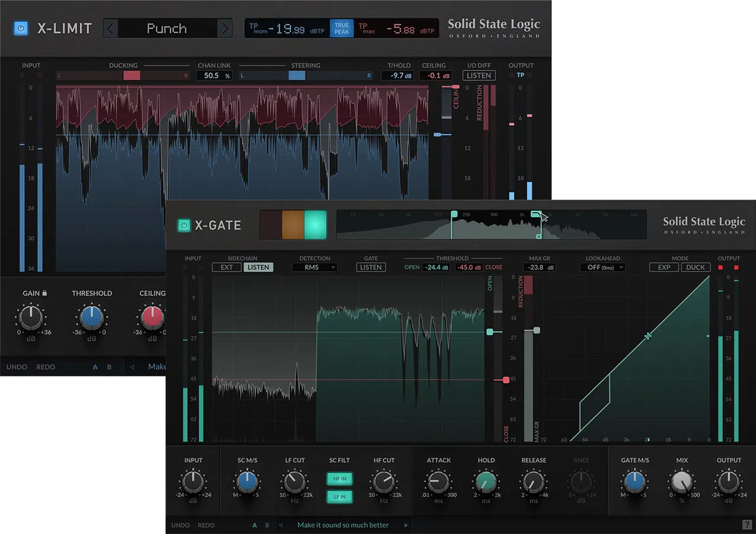
Task: Click the red output clip indicator on X-GATE
Action: [721, 267]
